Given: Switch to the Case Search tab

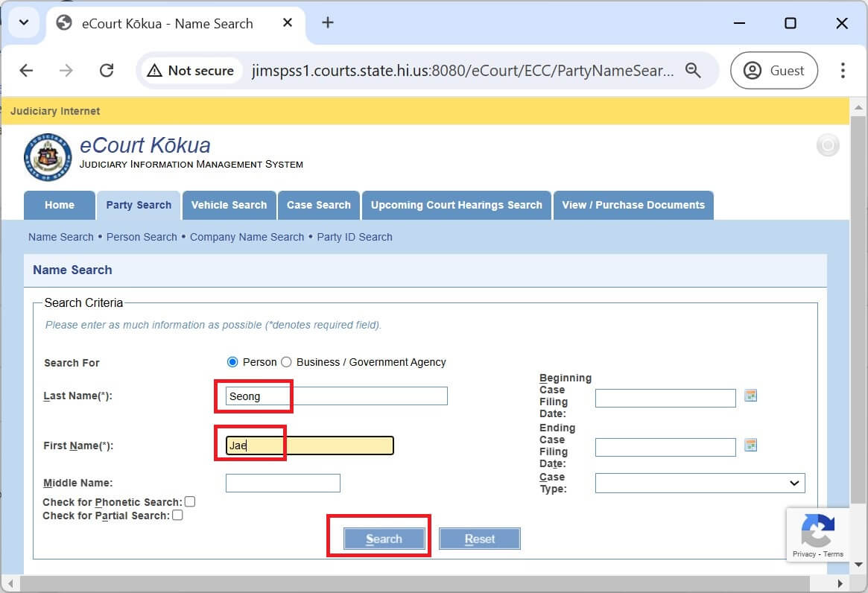Looking at the screenshot, I should click(x=319, y=206).
